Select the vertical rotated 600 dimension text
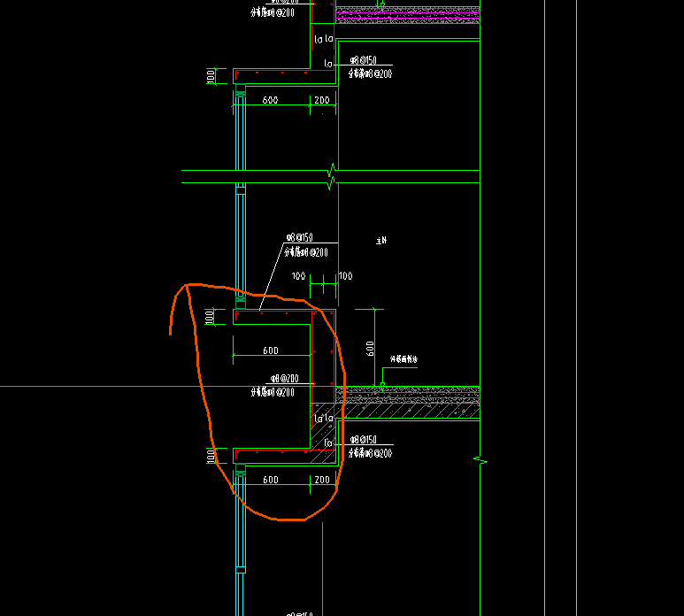 (x=370, y=349)
